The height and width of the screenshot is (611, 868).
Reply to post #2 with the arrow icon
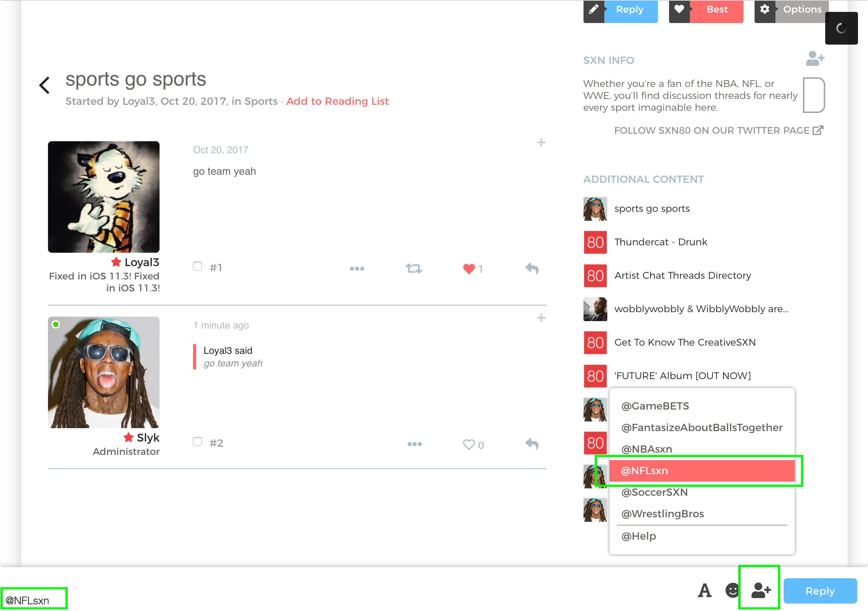click(532, 444)
